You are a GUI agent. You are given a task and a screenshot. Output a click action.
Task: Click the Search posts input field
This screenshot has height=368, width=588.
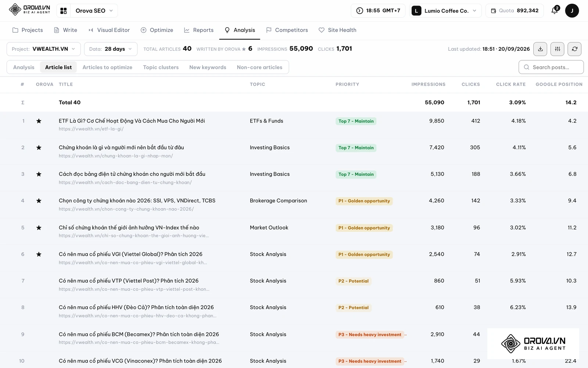pos(551,67)
